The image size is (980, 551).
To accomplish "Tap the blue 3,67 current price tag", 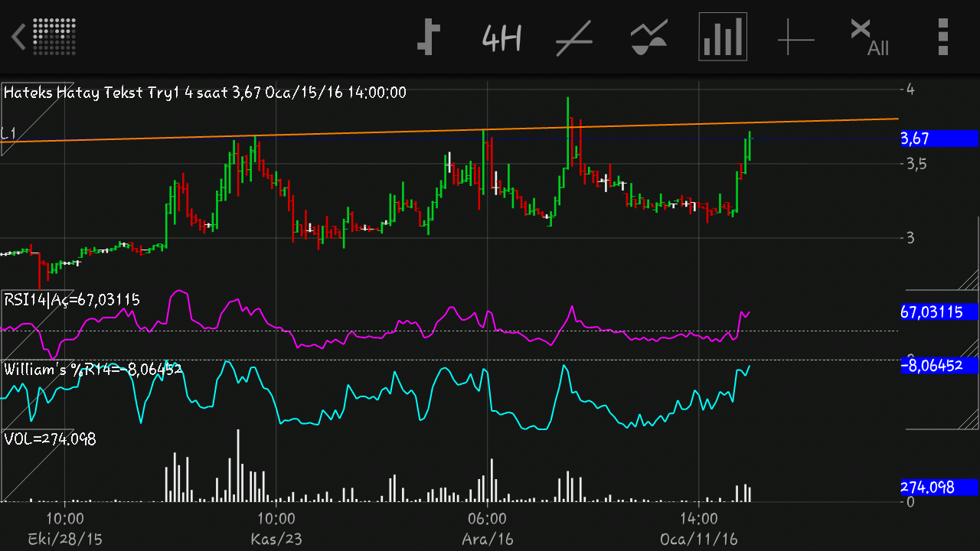I will click(x=939, y=139).
